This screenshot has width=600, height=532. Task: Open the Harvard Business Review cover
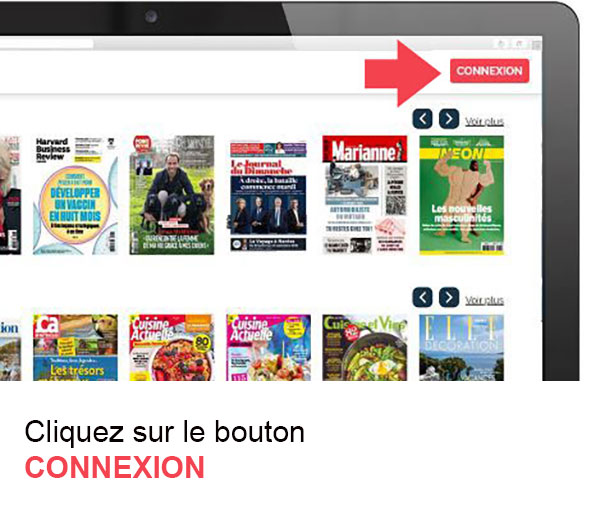point(75,195)
